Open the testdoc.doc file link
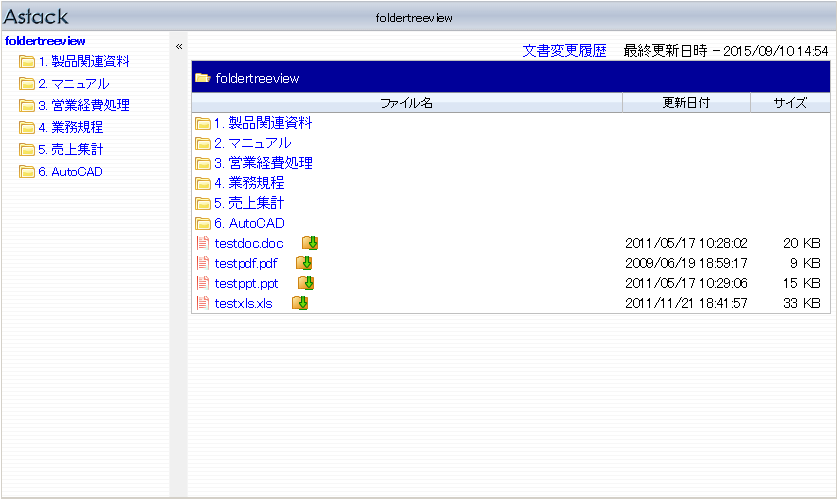 pos(249,244)
